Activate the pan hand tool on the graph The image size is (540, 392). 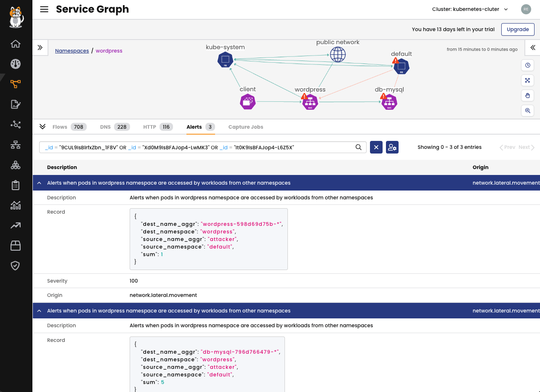point(527,95)
